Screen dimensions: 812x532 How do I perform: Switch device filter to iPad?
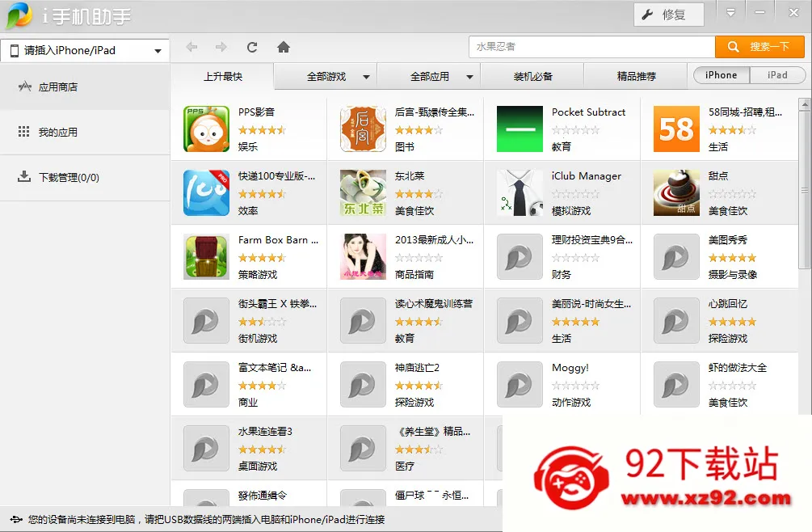(x=777, y=75)
